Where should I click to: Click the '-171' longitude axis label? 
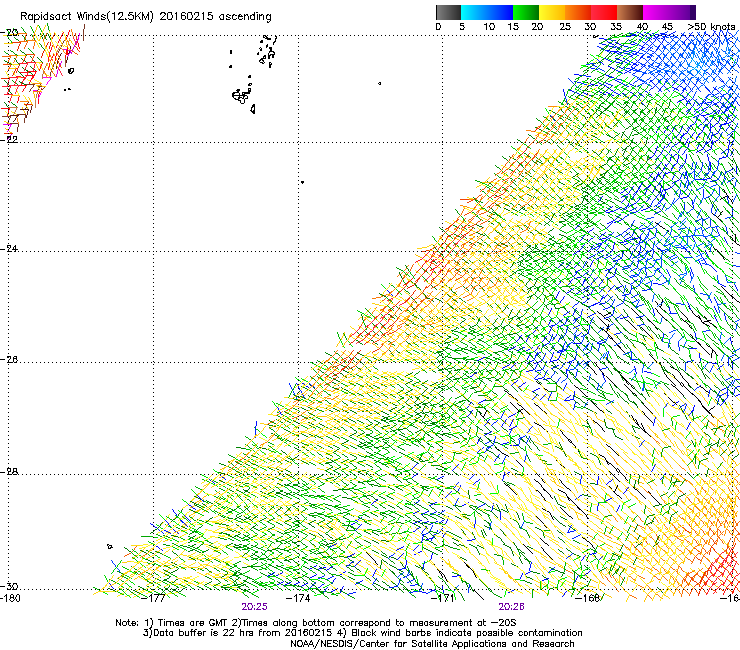443,598
